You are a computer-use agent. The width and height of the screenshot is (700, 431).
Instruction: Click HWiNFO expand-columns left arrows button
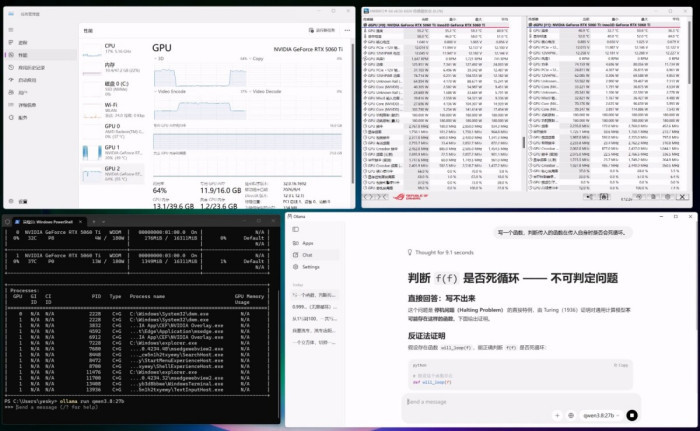point(370,197)
